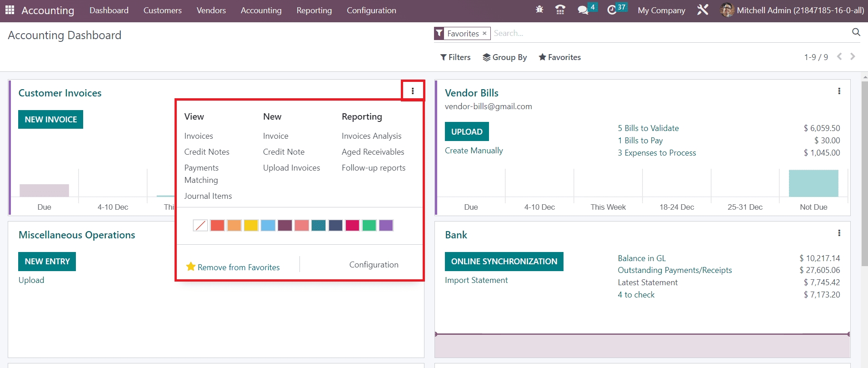Go to next page arrow
Screen dimensions: 868x368
pos(853,56)
